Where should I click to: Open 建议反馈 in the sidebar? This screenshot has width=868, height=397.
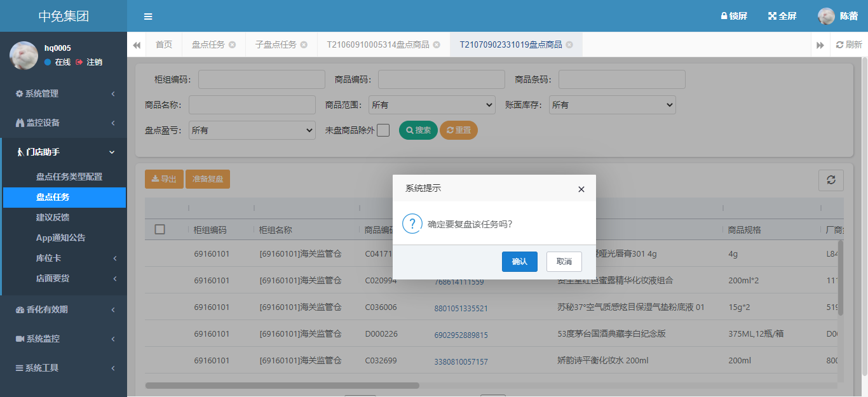[x=52, y=217]
